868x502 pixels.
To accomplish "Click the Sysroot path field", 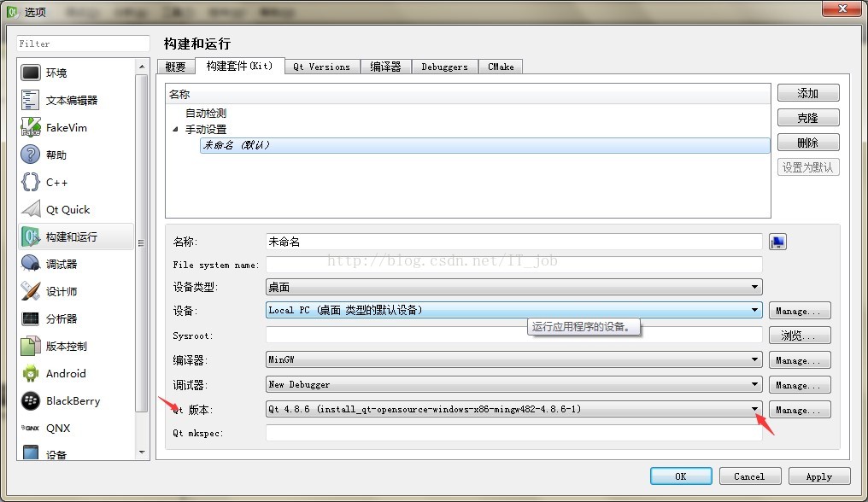I will pyautogui.click(x=513, y=335).
